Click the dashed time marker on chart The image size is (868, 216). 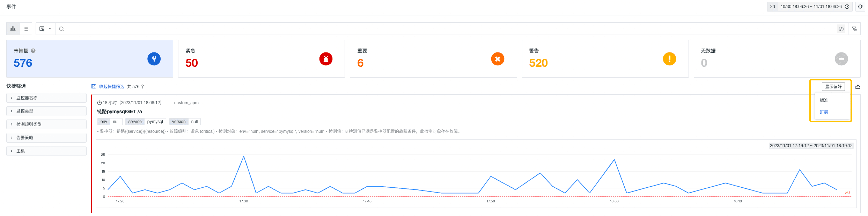(664, 176)
